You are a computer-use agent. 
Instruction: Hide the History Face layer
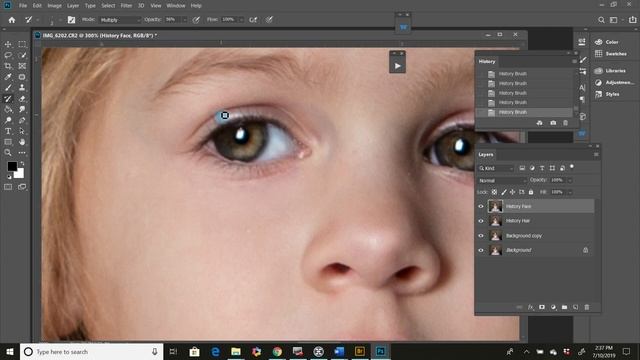pos(481,207)
